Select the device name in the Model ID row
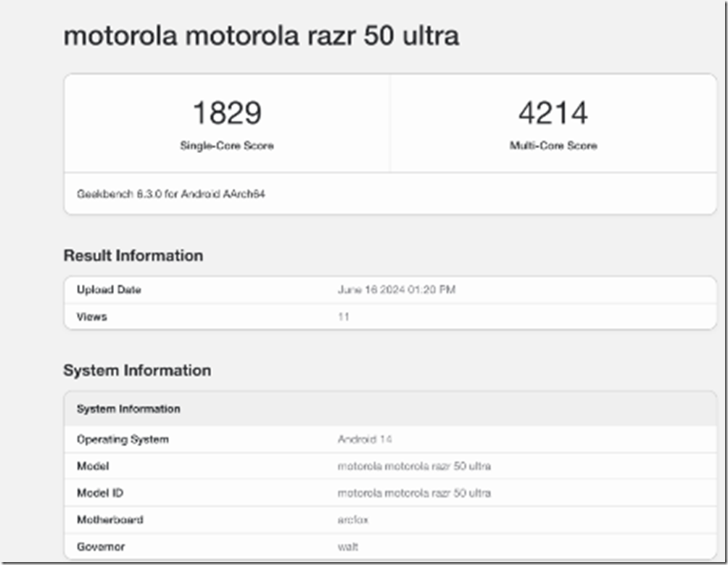 click(x=413, y=493)
